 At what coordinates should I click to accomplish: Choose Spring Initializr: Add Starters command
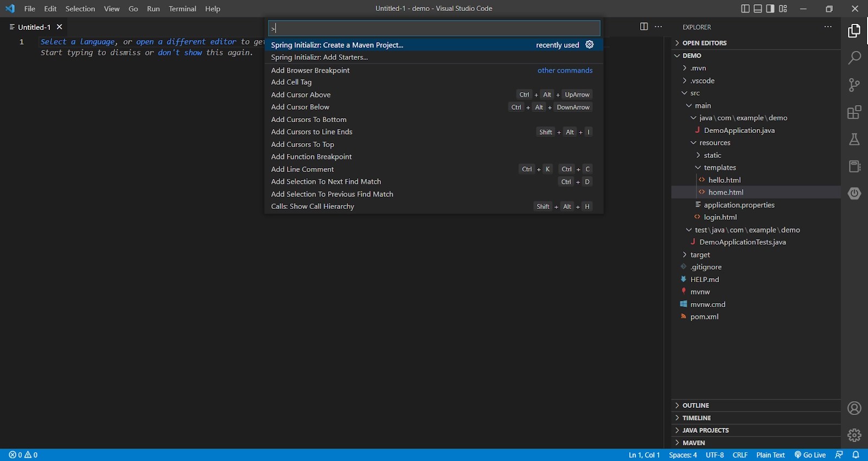click(x=434, y=57)
